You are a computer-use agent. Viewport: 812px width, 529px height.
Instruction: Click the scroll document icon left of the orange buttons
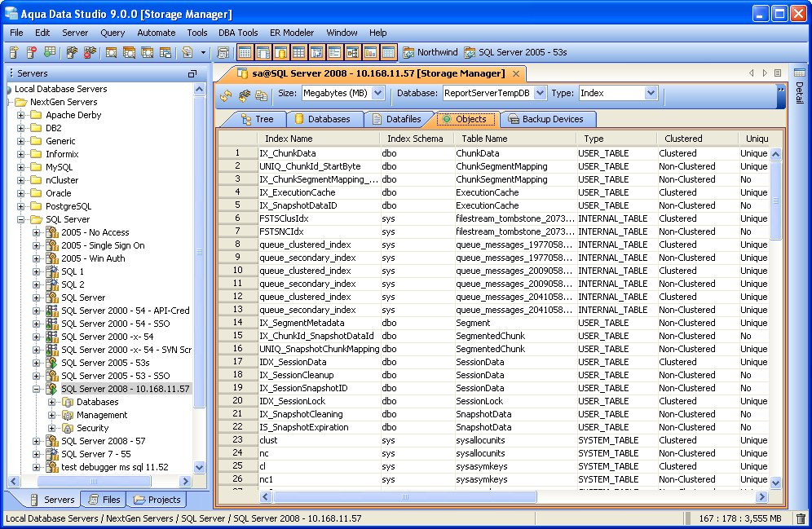[x=223, y=52]
